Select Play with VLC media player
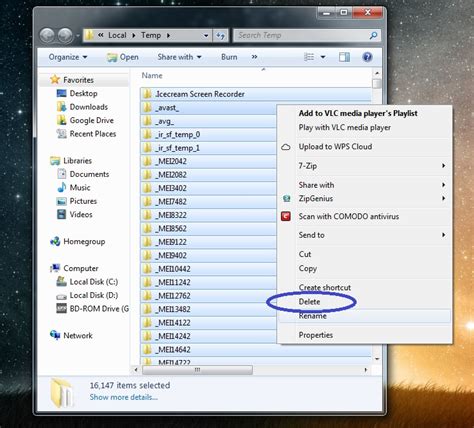474x428 pixels. [365, 127]
